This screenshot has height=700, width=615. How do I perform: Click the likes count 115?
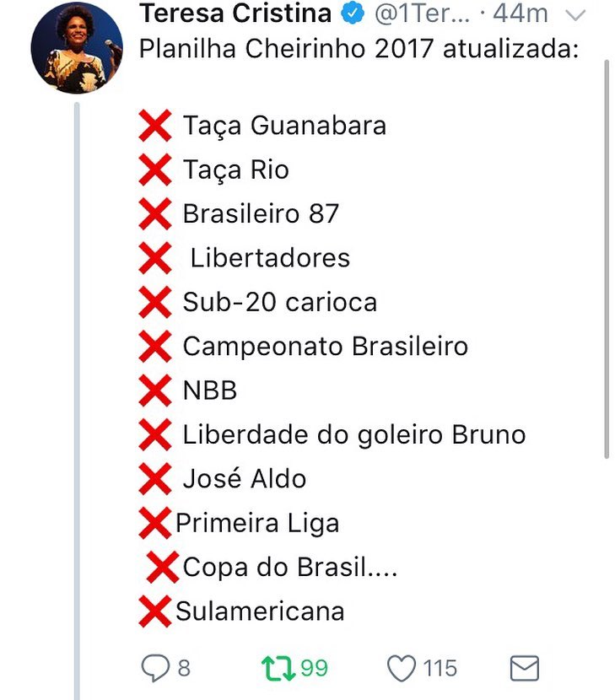[440, 669]
